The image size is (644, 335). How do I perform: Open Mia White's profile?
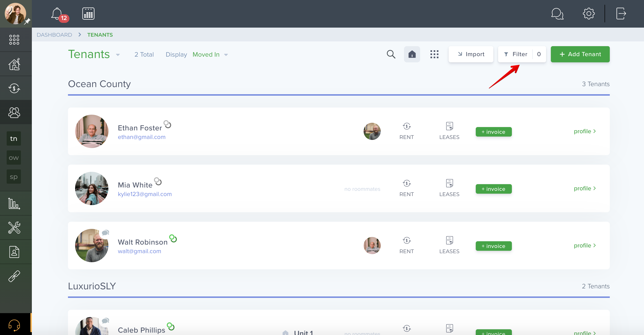click(585, 188)
